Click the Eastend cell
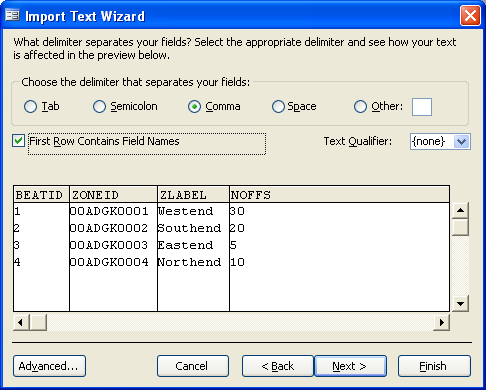Image resolution: width=486 pixels, height=390 pixels. pos(193,245)
